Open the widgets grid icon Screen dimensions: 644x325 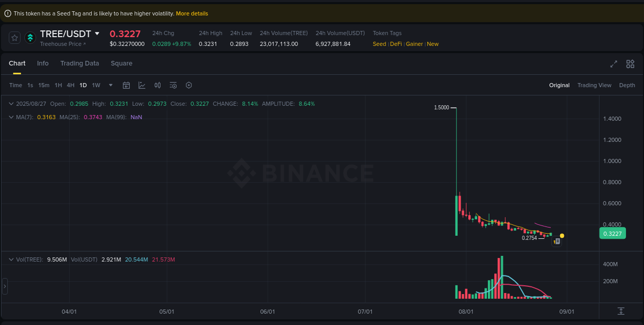click(630, 64)
